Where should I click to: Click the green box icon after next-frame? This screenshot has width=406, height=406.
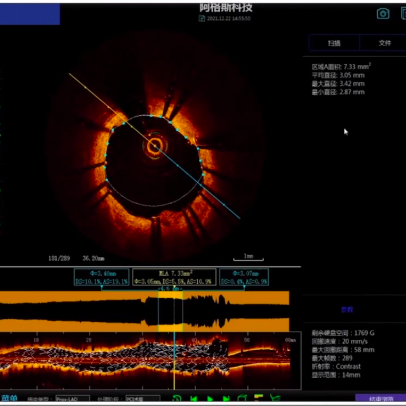tap(242, 398)
